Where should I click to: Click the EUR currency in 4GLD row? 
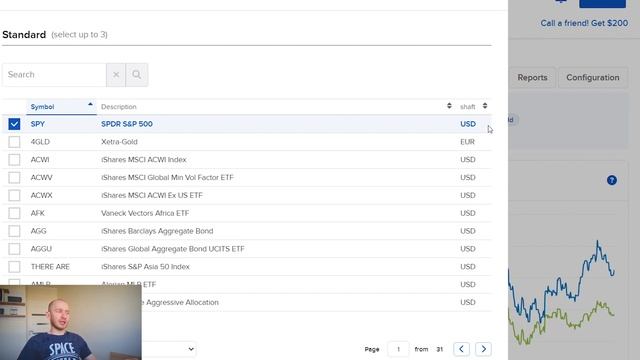[467, 142]
